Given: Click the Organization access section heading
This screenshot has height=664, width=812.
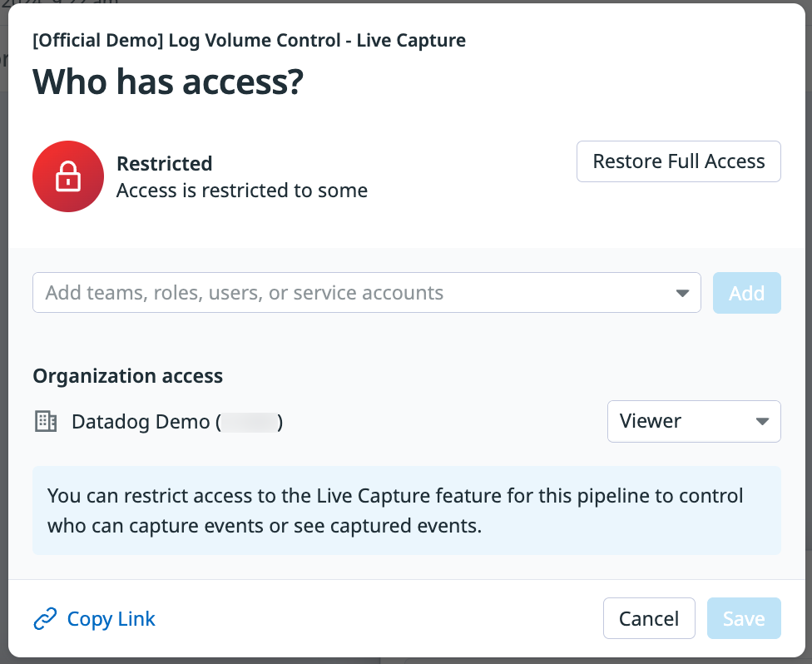Looking at the screenshot, I should [127, 376].
